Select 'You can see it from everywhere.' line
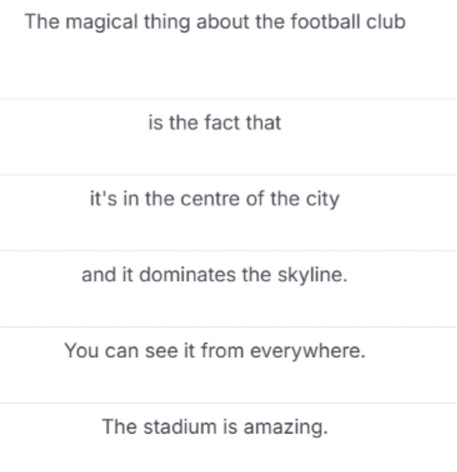 tap(228, 365)
